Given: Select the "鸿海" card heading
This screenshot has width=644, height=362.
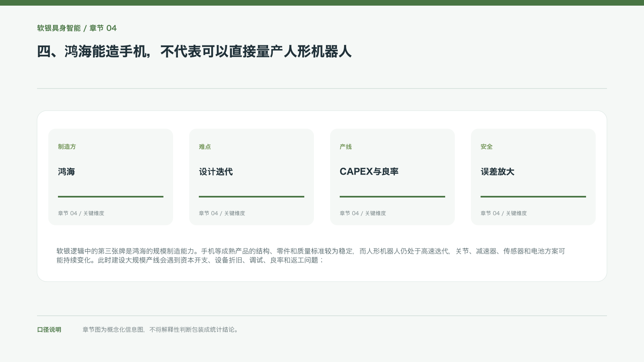Looking at the screenshot, I should (66, 172).
